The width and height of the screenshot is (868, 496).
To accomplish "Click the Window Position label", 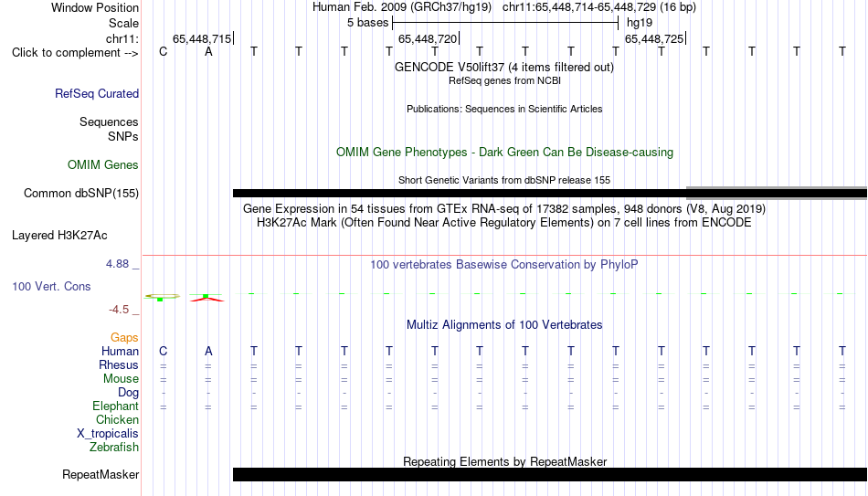I will click(95, 7).
